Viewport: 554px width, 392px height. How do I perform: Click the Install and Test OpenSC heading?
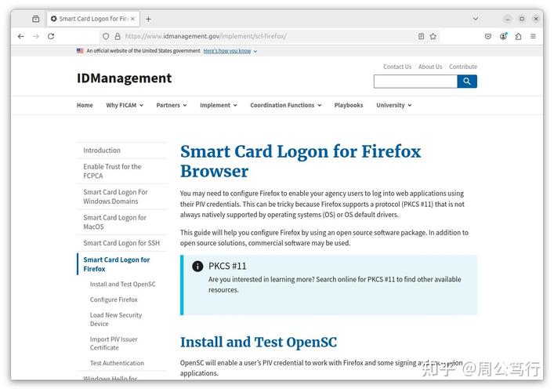pyautogui.click(x=259, y=342)
